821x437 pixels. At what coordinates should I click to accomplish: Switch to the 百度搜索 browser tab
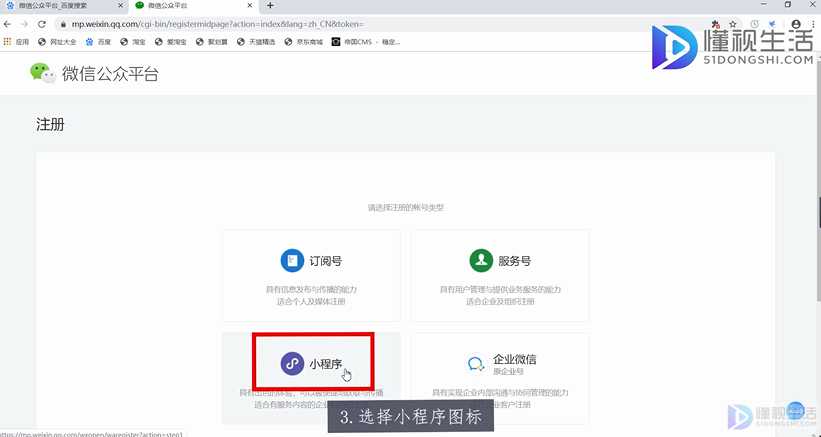pos(58,6)
